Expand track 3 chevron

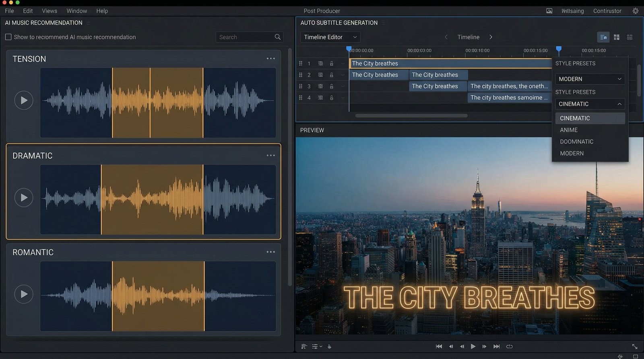tap(343, 86)
